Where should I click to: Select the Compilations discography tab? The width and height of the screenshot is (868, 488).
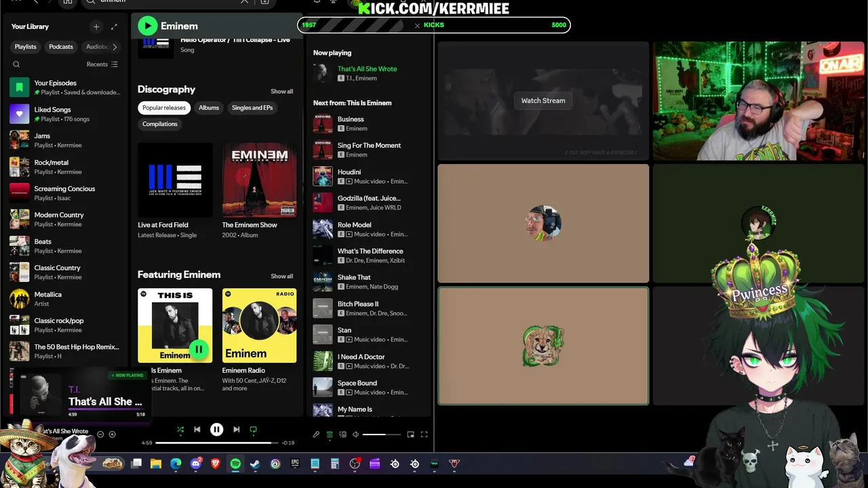point(160,124)
